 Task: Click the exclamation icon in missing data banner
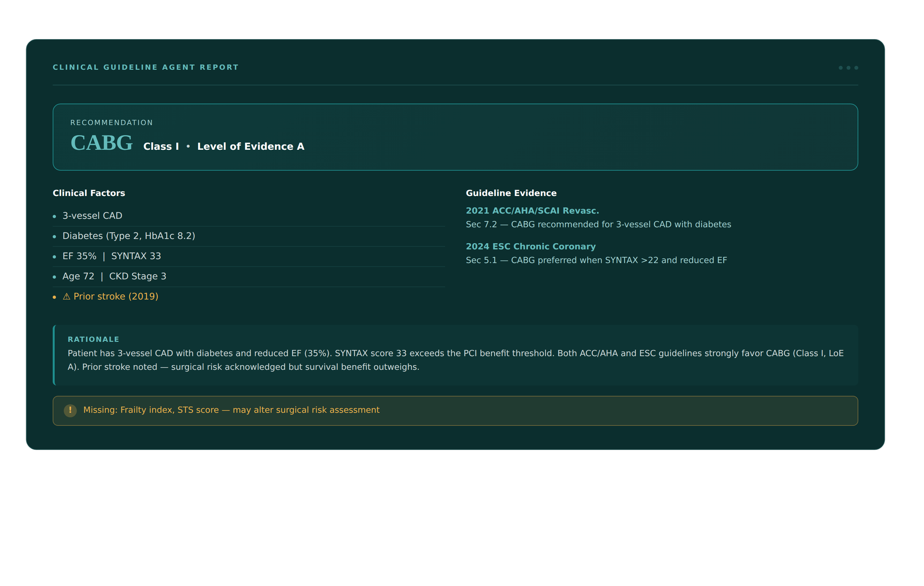(70, 410)
